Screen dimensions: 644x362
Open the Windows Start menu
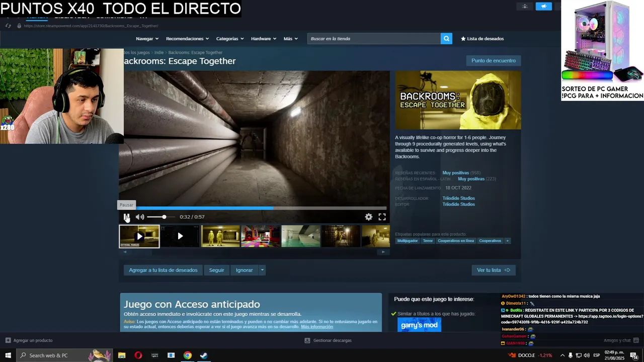pos(8,355)
